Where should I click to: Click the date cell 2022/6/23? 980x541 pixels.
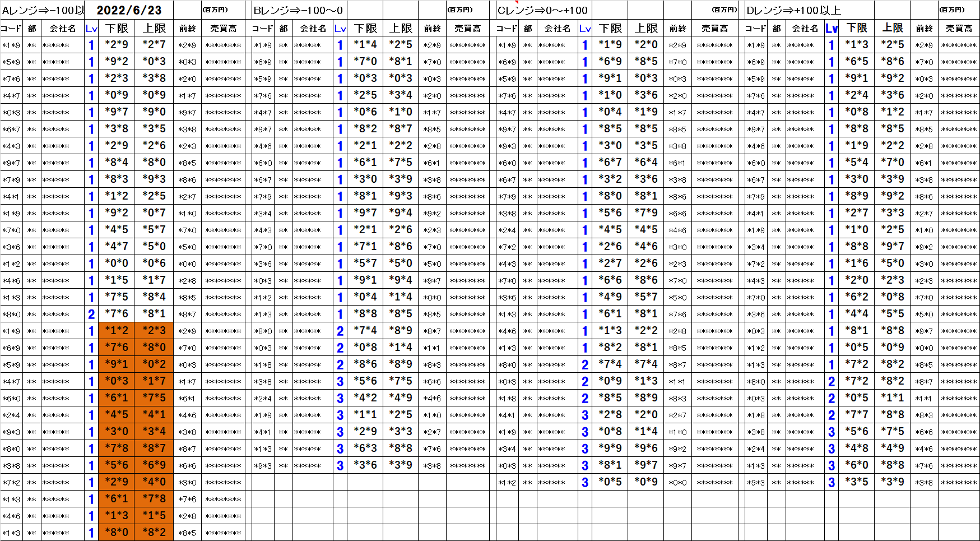[129, 10]
